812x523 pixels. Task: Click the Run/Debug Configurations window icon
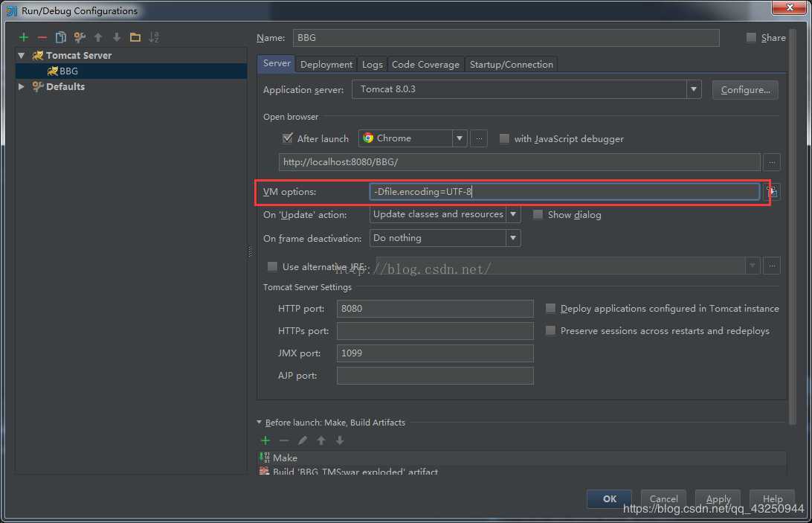click(11, 10)
